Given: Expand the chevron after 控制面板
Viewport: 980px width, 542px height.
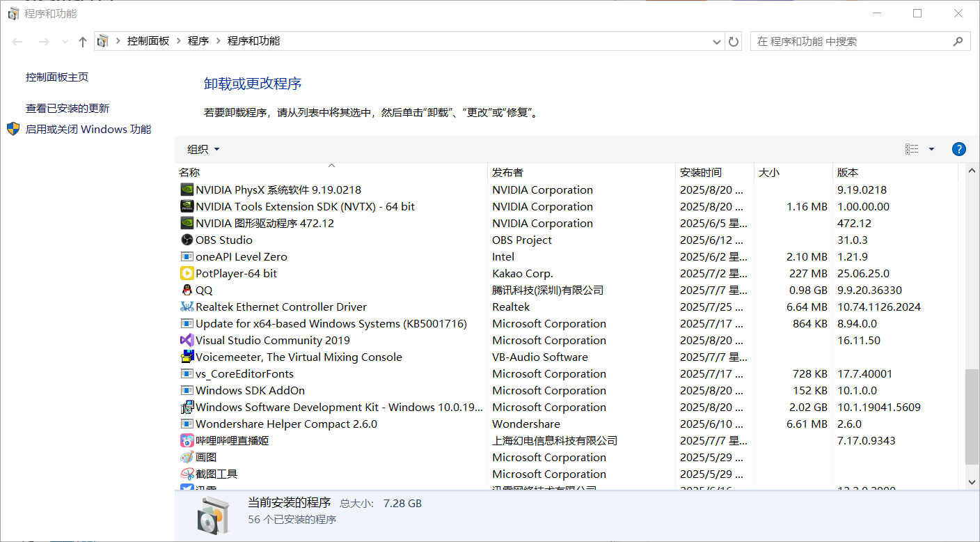Looking at the screenshot, I should (179, 41).
